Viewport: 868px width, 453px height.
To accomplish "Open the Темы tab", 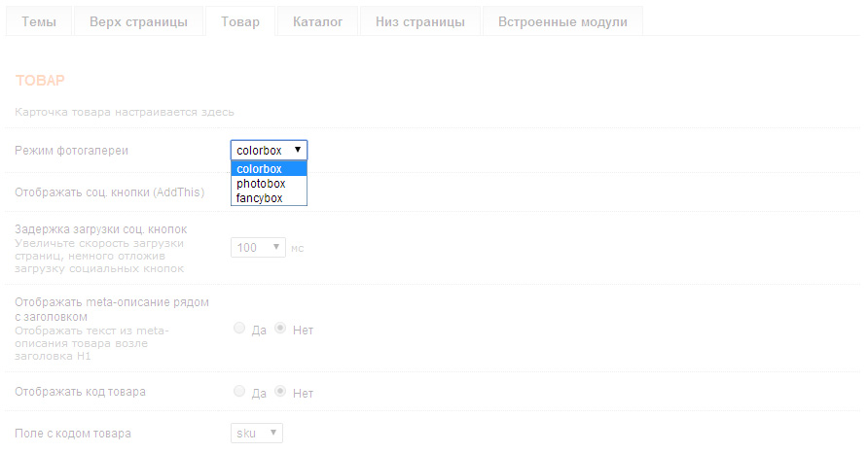I will (39, 21).
